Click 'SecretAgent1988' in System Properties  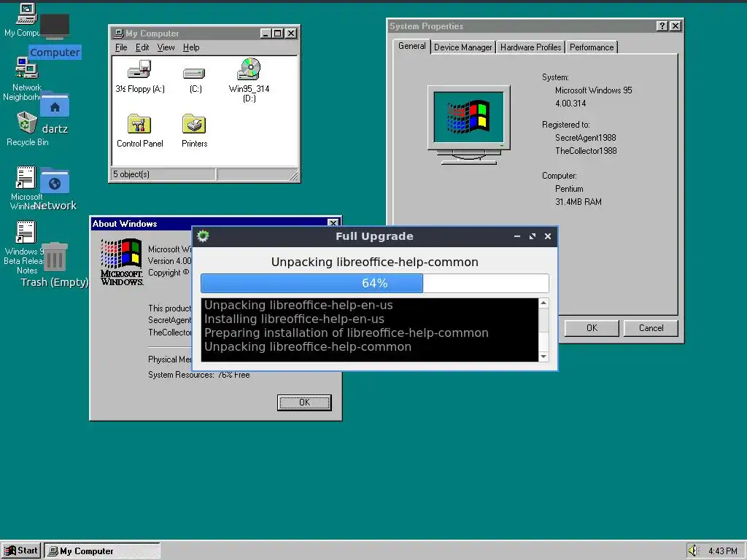tap(586, 138)
